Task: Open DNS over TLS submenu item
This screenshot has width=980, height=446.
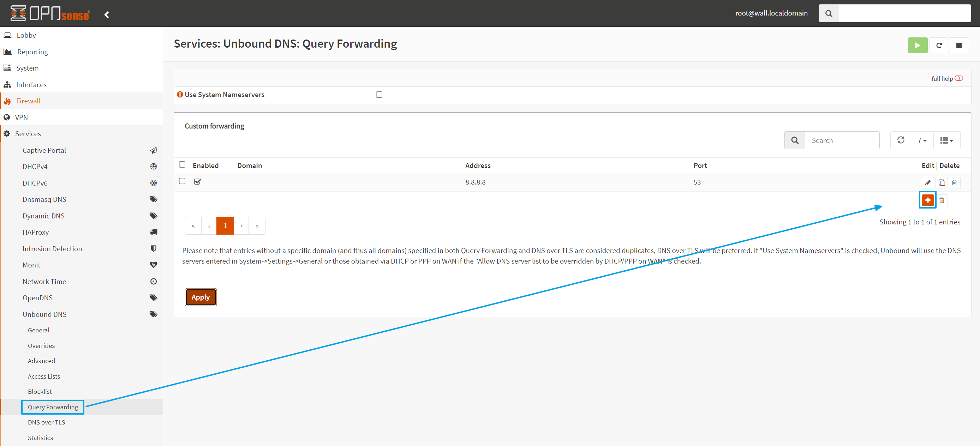Action: 46,422
